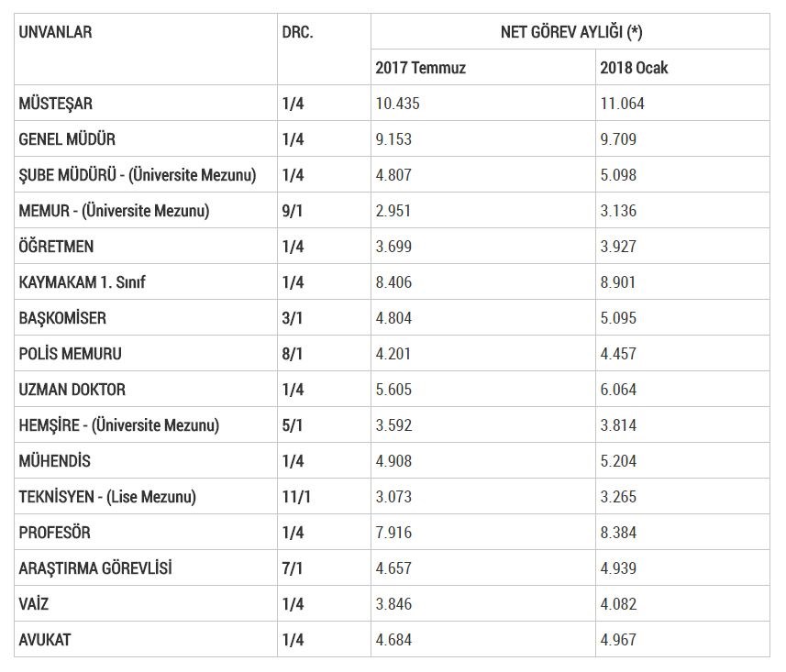Select AVUKAT 2018 salary 4.967
Image resolution: width=786 pixels, height=672 pixels.
[618, 640]
